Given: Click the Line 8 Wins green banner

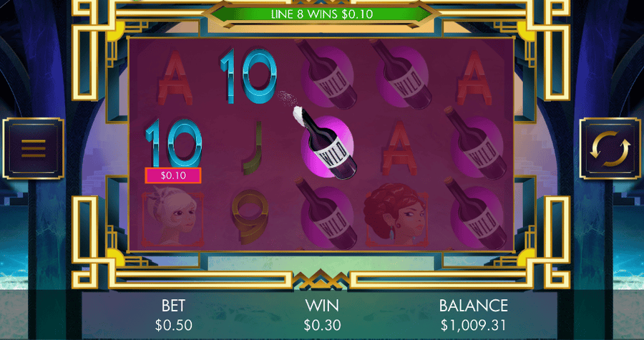Looking at the screenshot, I should pos(321,14).
